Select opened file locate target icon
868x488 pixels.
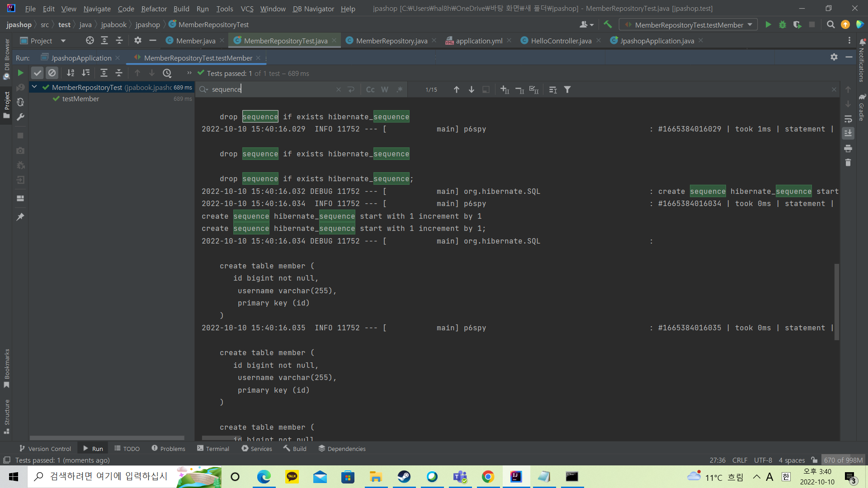coord(90,41)
